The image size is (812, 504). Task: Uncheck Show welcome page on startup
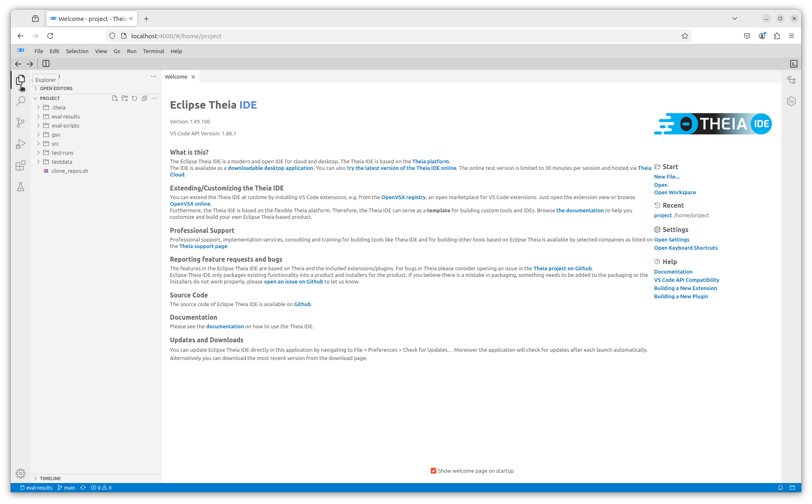pos(434,471)
